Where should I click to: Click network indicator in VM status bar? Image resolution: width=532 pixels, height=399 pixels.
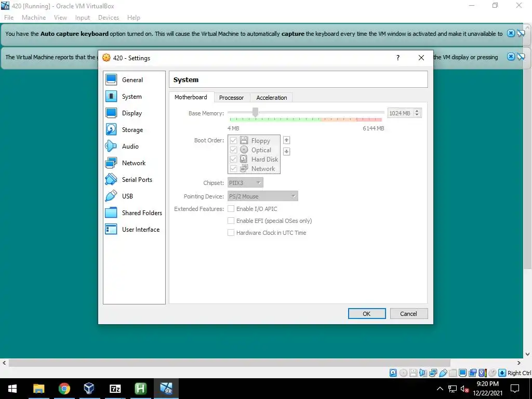(x=433, y=373)
